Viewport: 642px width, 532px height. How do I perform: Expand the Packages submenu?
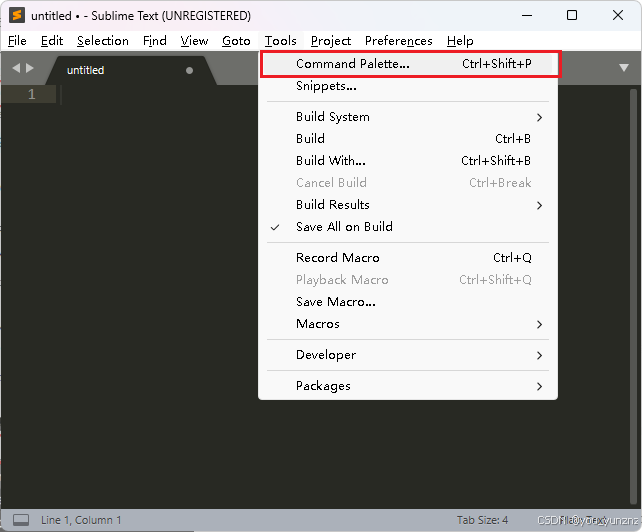point(408,386)
